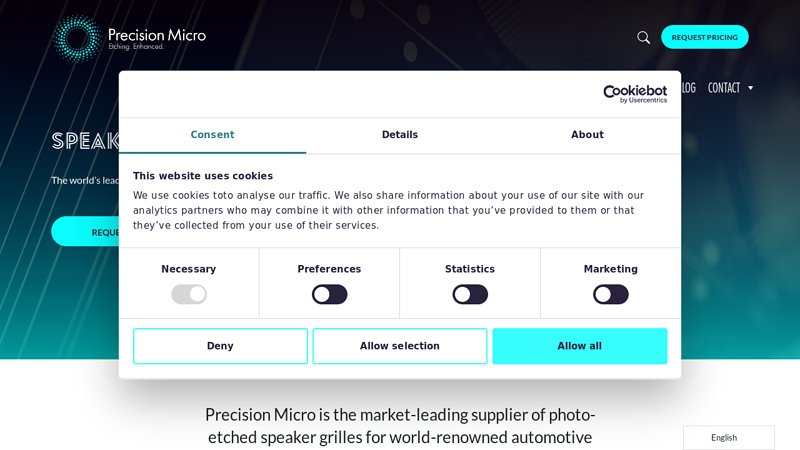Enable the Marketing cookies switch
This screenshot has width=800, height=450.
point(610,294)
